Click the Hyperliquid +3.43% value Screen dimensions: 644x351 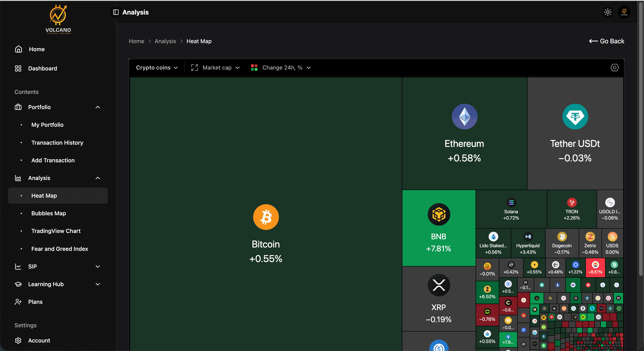tap(528, 252)
